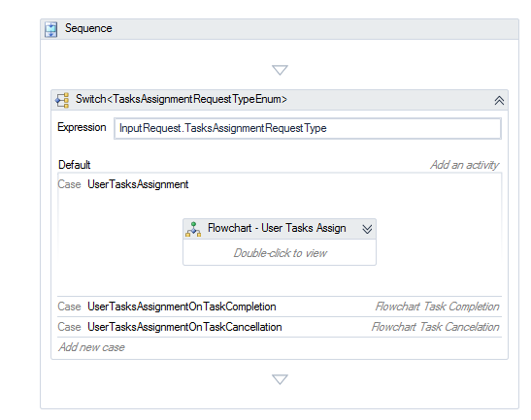Open the Flowchart Task Completion activity
The width and height of the screenshot is (531, 420).
[437, 307]
